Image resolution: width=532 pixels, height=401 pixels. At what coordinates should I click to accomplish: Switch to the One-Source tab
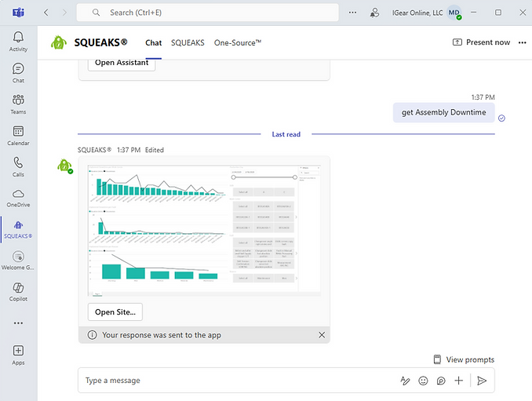click(238, 42)
